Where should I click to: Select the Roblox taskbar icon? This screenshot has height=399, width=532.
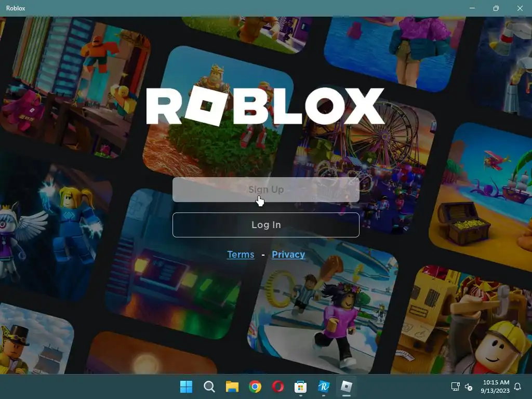click(347, 387)
